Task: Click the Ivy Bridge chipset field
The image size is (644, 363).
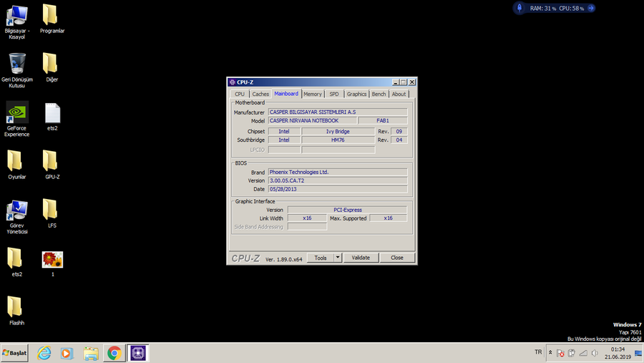Action: [x=338, y=131]
